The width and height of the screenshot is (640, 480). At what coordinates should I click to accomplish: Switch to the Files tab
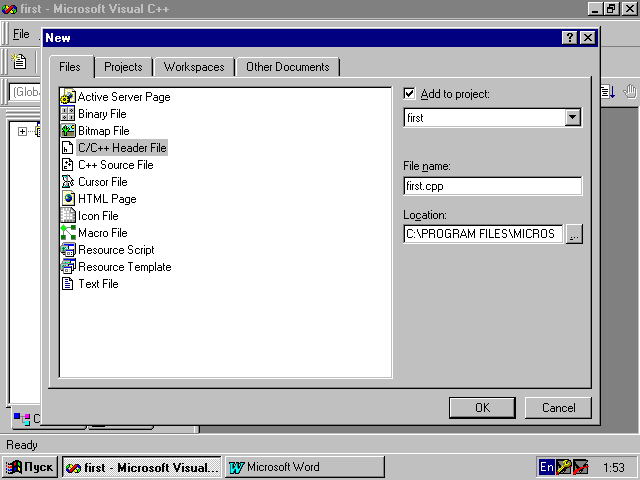tap(70, 67)
